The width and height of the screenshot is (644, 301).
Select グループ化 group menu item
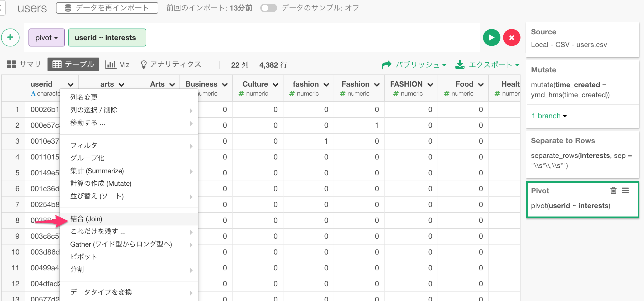129,158
